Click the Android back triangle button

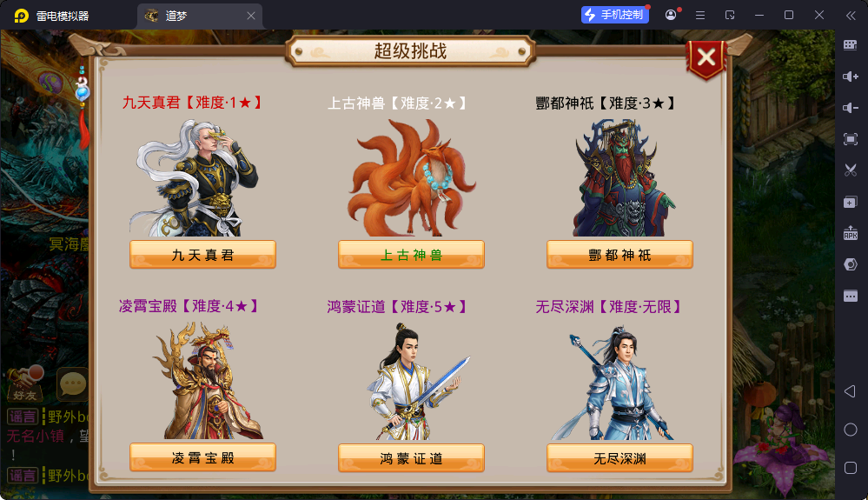pos(851,391)
